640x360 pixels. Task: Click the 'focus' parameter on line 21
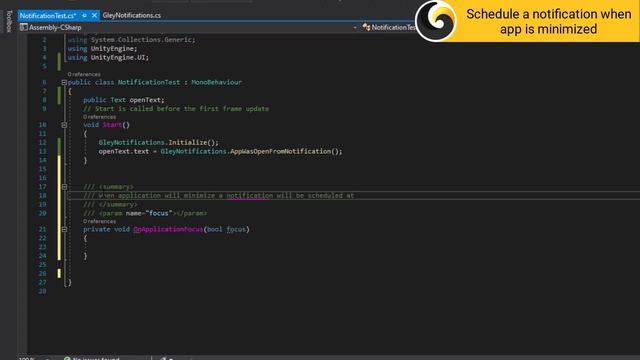236,229
